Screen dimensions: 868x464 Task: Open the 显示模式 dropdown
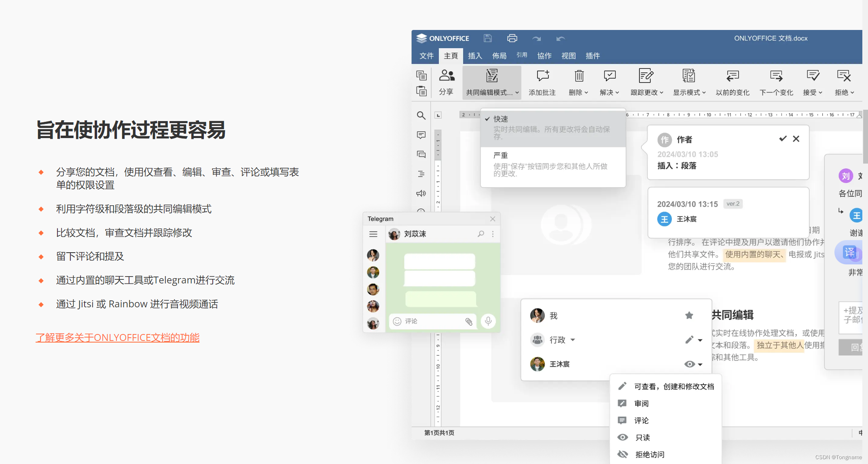pos(689,92)
